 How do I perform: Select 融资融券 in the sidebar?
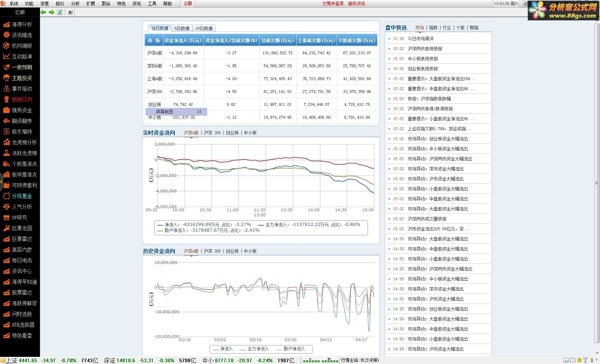pyautogui.click(x=18, y=121)
